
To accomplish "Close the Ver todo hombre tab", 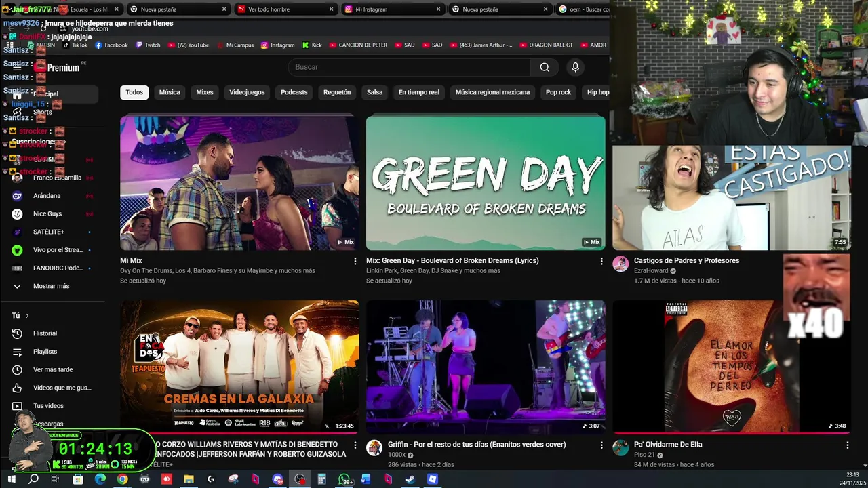I will click(x=332, y=9).
